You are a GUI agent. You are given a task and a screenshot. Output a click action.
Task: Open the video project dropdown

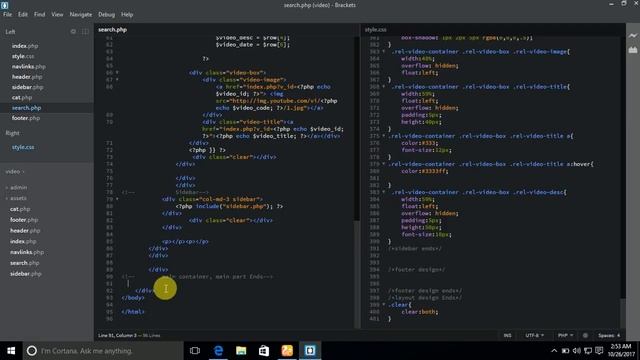coord(15,172)
